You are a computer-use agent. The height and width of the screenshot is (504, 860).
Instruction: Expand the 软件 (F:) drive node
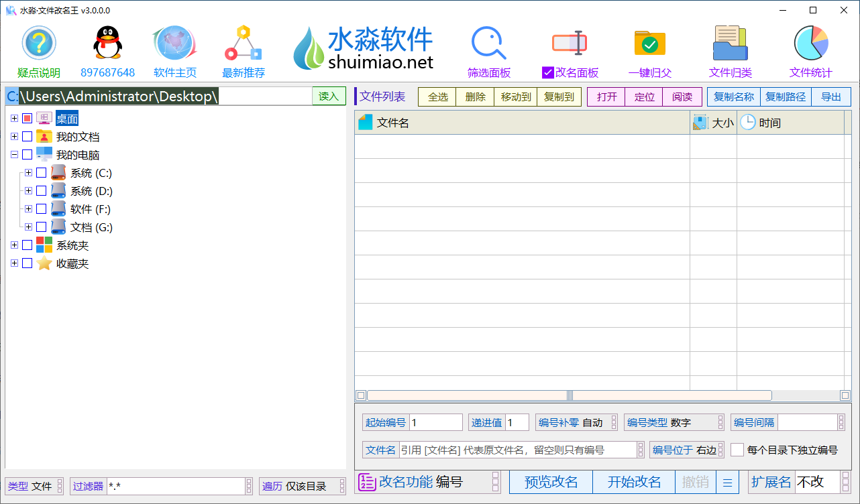point(28,209)
